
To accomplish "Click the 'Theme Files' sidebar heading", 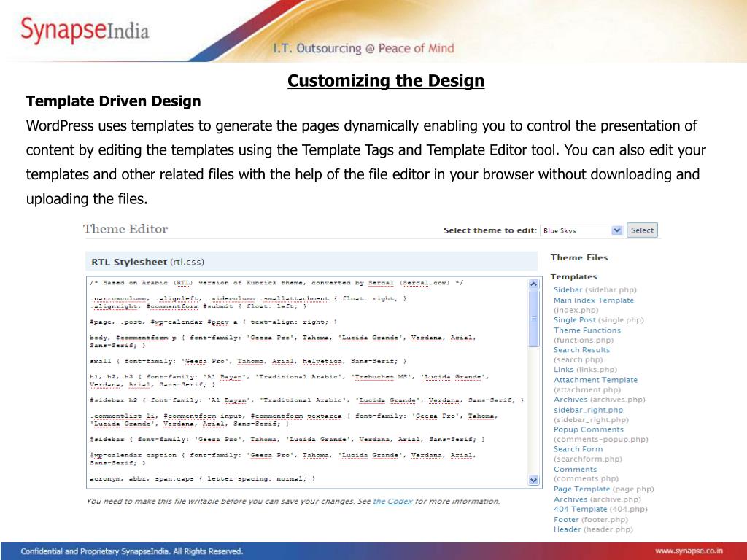I will click(x=579, y=257).
